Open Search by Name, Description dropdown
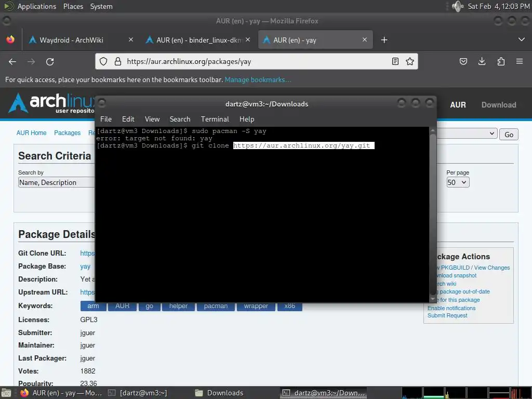The image size is (532, 399). click(56, 182)
